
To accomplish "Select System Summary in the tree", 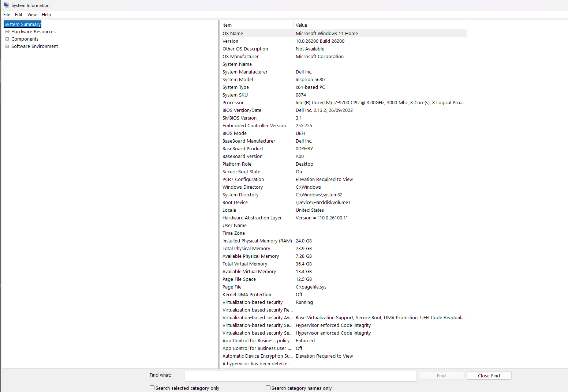I will point(22,24).
